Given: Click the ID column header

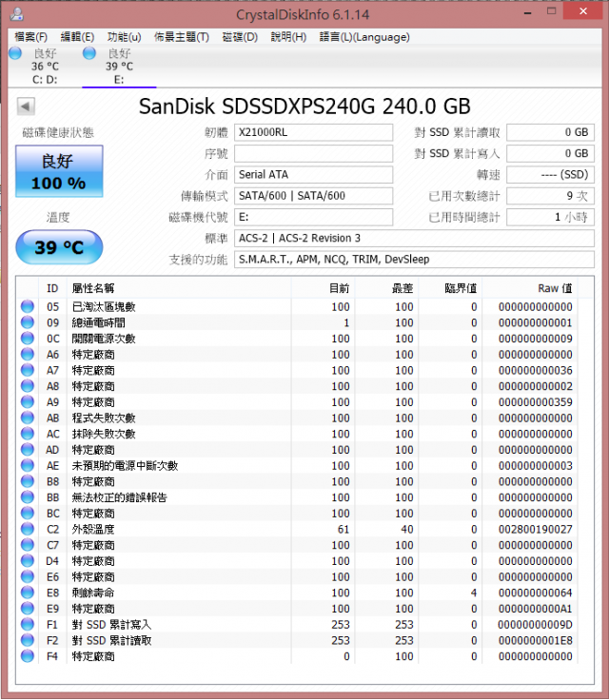Looking at the screenshot, I should [x=52, y=288].
